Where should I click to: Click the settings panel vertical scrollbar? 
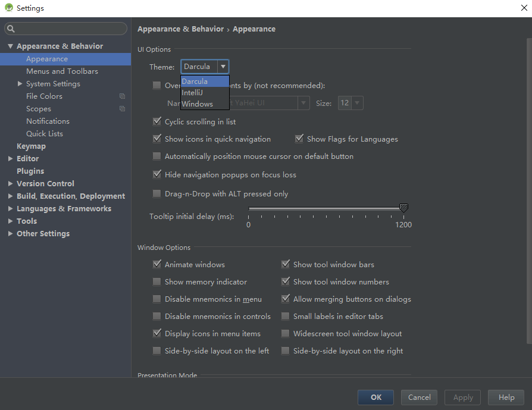pyautogui.click(x=529, y=191)
